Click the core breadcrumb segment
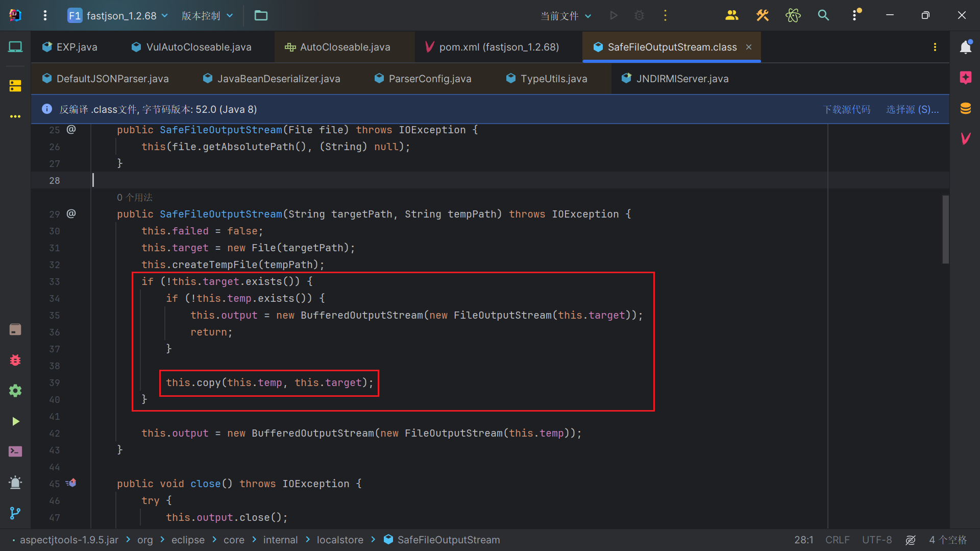Screen dimensions: 980x551 234,540
